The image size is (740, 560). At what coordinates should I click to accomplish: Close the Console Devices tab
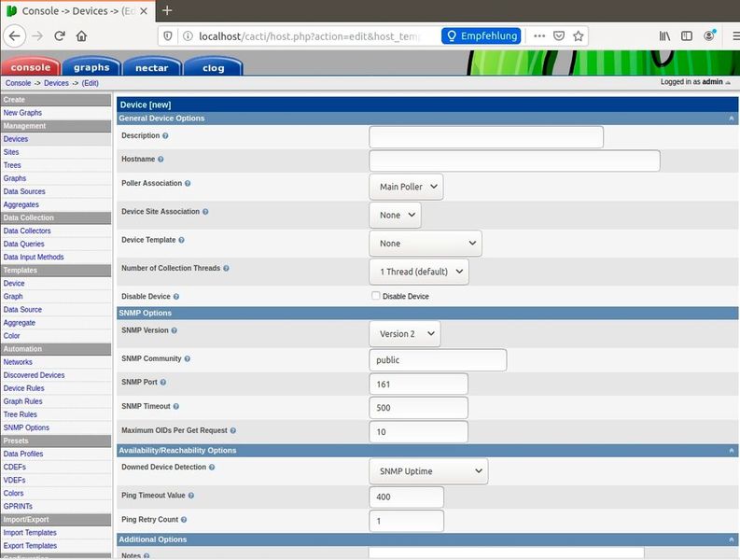[144, 11]
